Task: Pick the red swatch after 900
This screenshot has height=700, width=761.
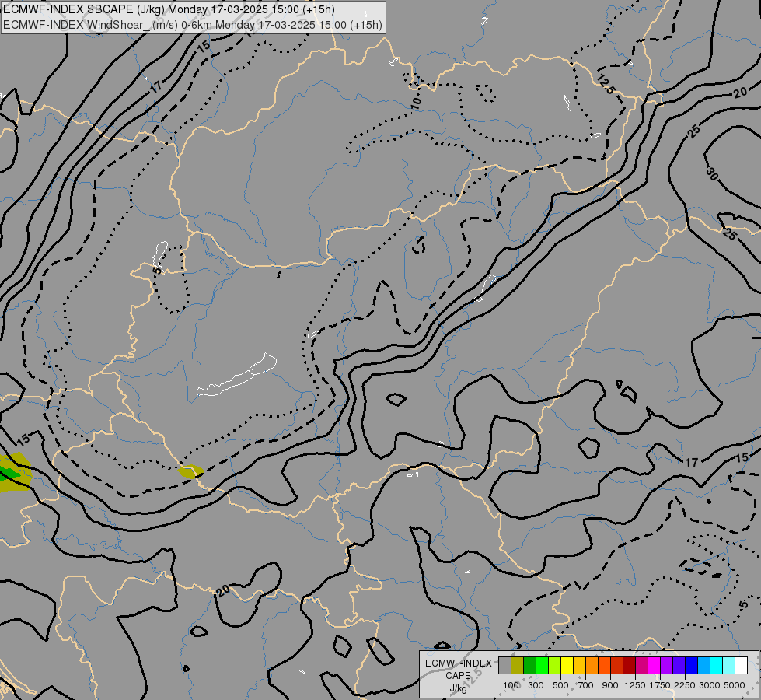Action: coord(617,665)
